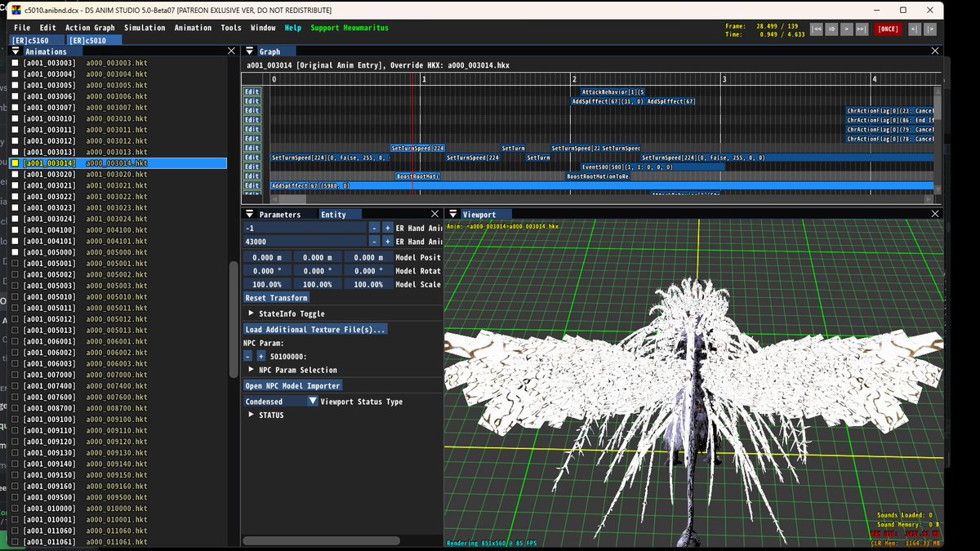
Task: Increase the -1 ER Hand Anim value
Action: 387,229
